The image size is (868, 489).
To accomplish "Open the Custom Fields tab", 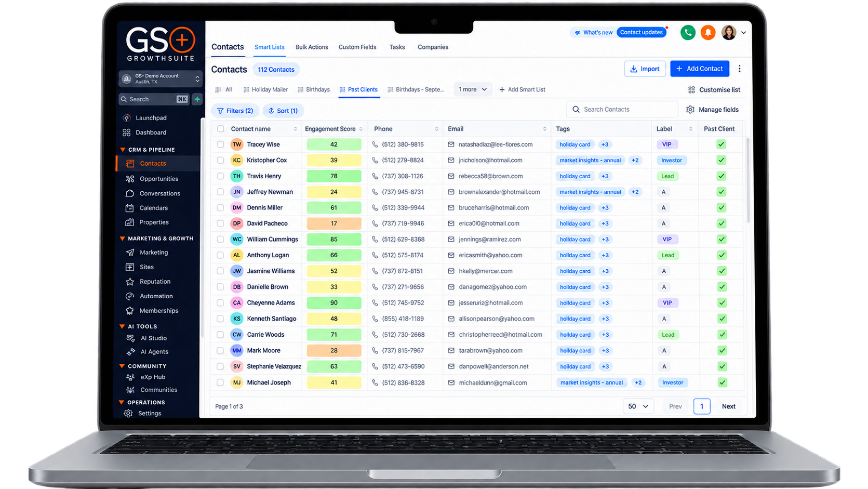I will point(357,47).
